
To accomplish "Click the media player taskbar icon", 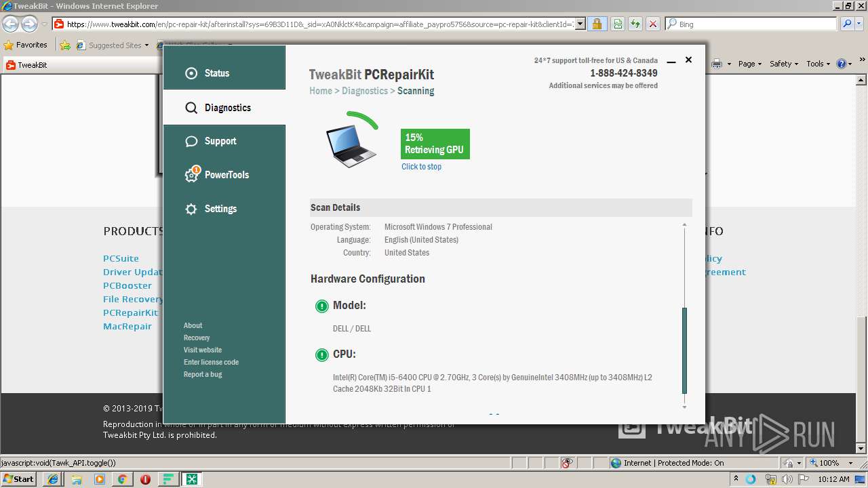I will point(100,479).
